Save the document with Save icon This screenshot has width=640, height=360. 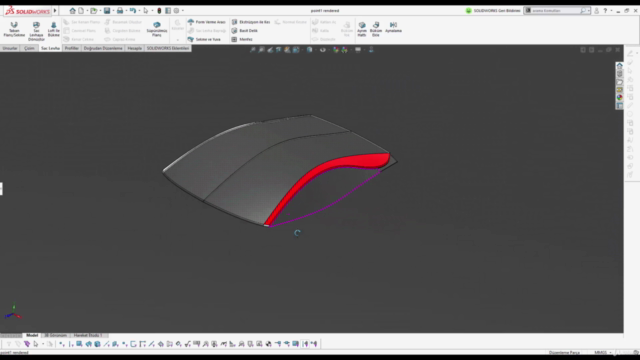(107, 11)
